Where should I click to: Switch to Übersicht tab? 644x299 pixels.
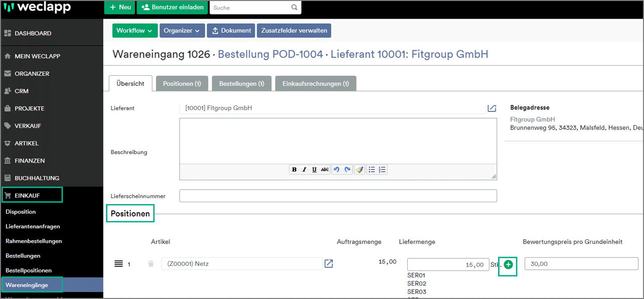130,84
